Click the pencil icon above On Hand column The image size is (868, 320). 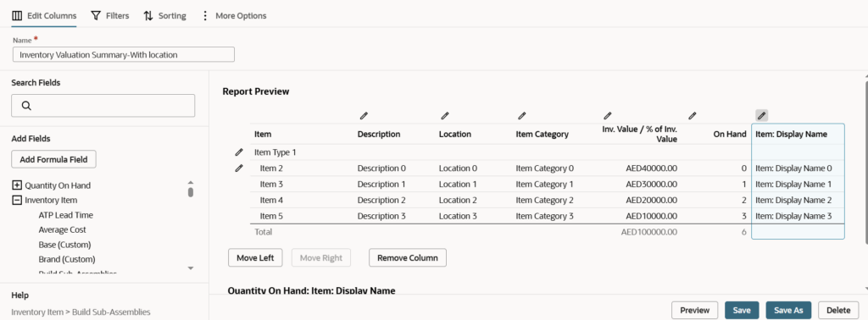click(x=692, y=115)
